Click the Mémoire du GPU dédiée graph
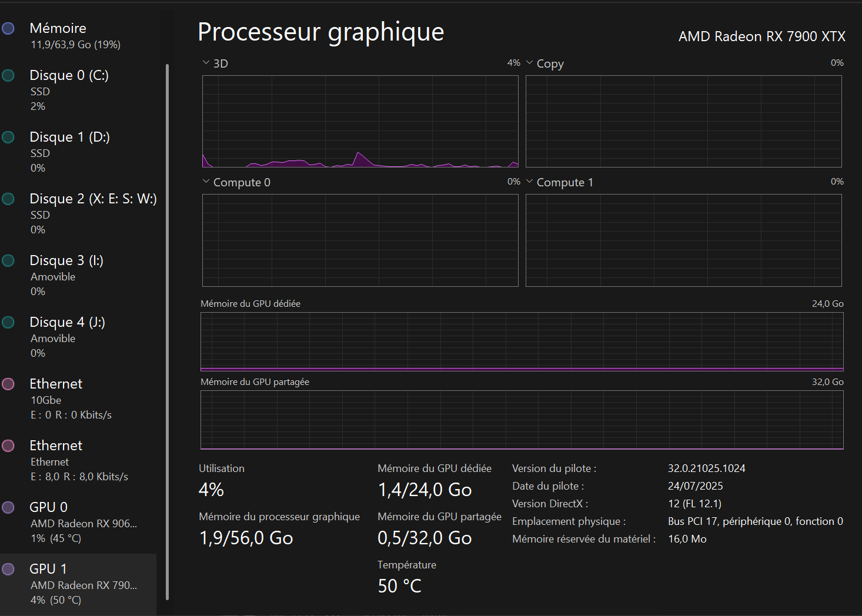 [x=522, y=342]
